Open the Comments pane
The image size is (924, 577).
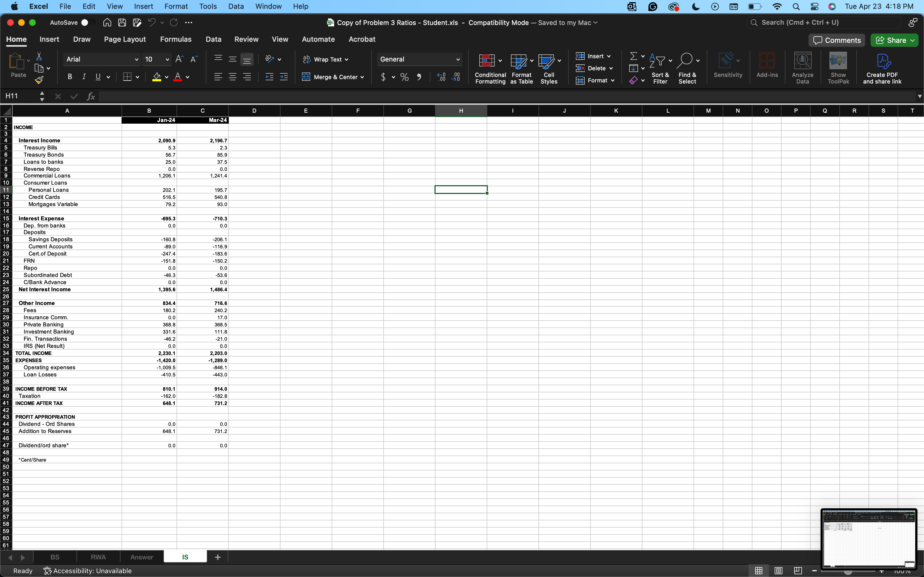point(837,40)
